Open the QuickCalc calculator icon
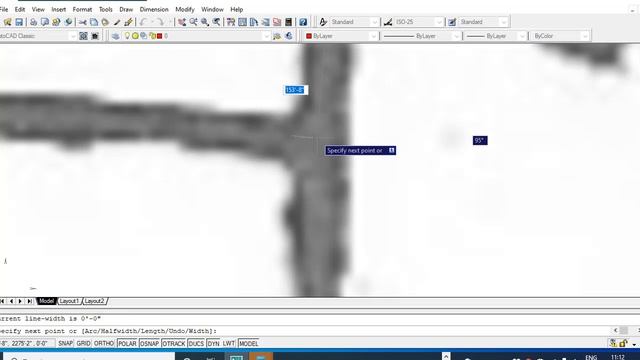The image size is (640, 360). point(288,22)
